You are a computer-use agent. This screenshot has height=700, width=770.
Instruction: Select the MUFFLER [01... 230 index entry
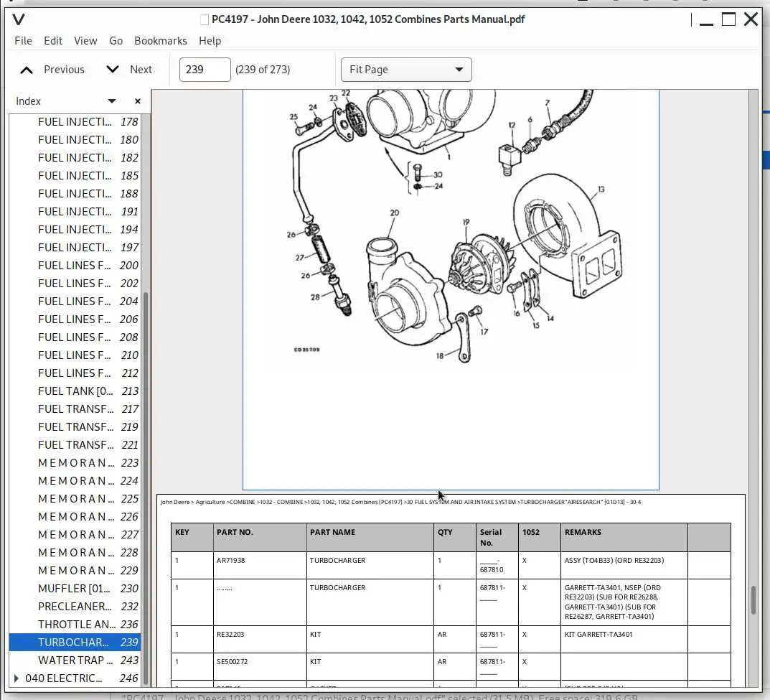pos(75,589)
